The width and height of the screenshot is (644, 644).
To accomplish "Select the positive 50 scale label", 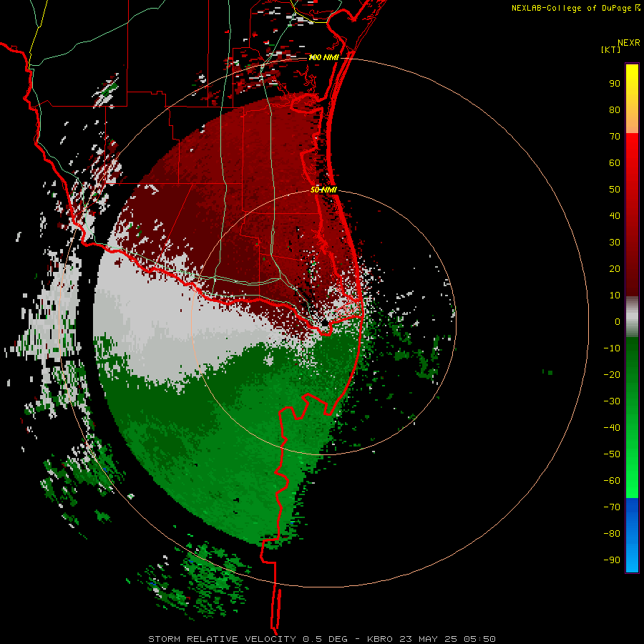I will 615,190.
